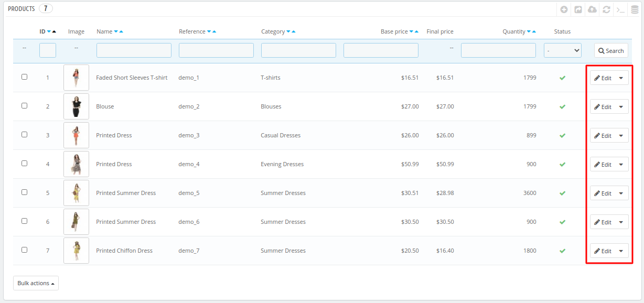Viewport: 644px width, 303px height.
Task: Sort Name column descending arrow
Action: (116, 31)
